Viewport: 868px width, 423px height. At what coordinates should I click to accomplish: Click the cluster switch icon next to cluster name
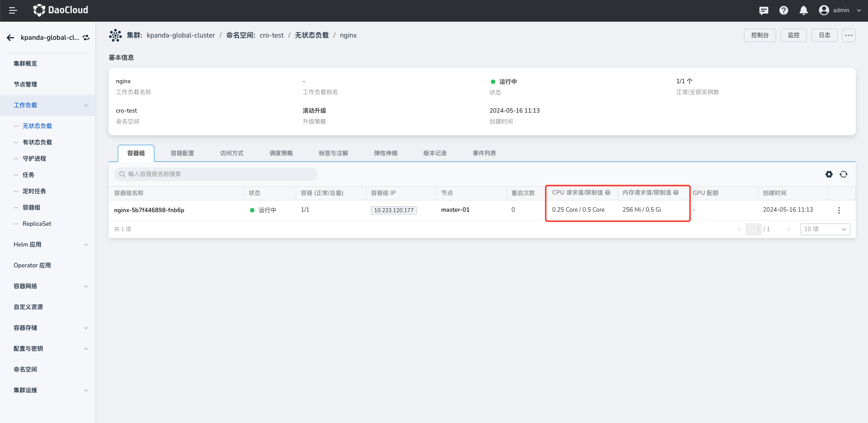coord(86,38)
